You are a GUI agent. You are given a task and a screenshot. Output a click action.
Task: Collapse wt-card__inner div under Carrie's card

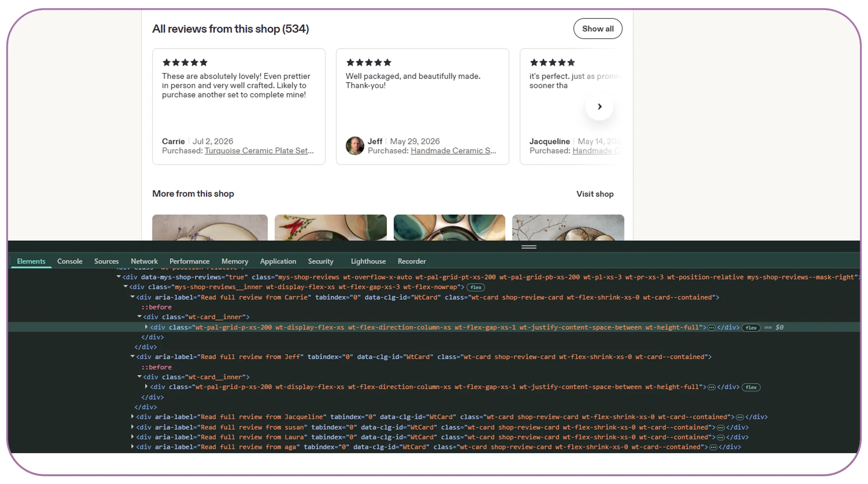click(139, 317)
